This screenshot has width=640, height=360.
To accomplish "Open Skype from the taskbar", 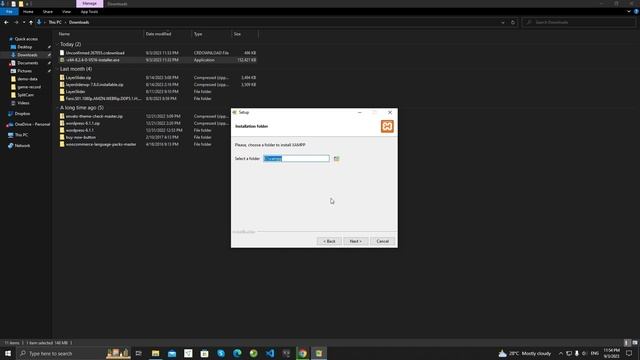I will click(x=221, y=353).
